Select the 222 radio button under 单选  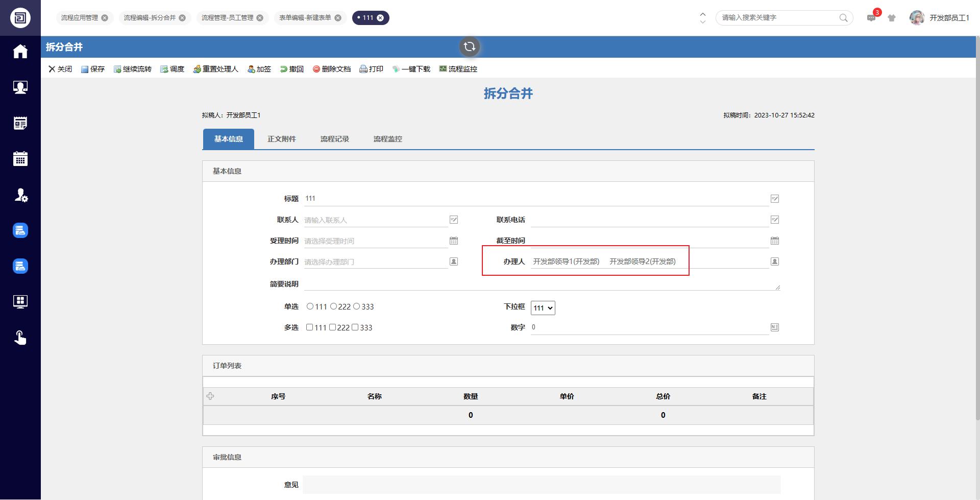pyautogui.click(x=333, y=306)
